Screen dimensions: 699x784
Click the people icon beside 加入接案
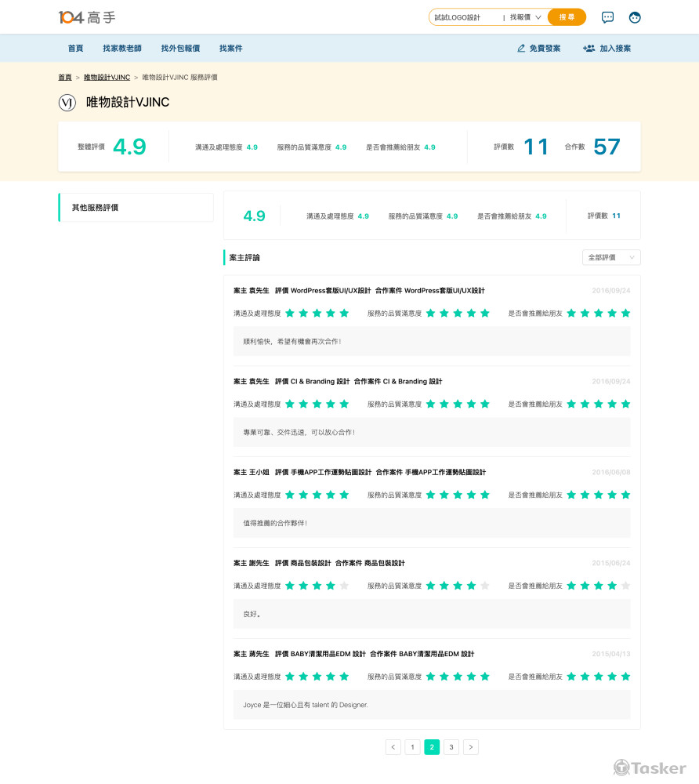[x=589, y=49]
